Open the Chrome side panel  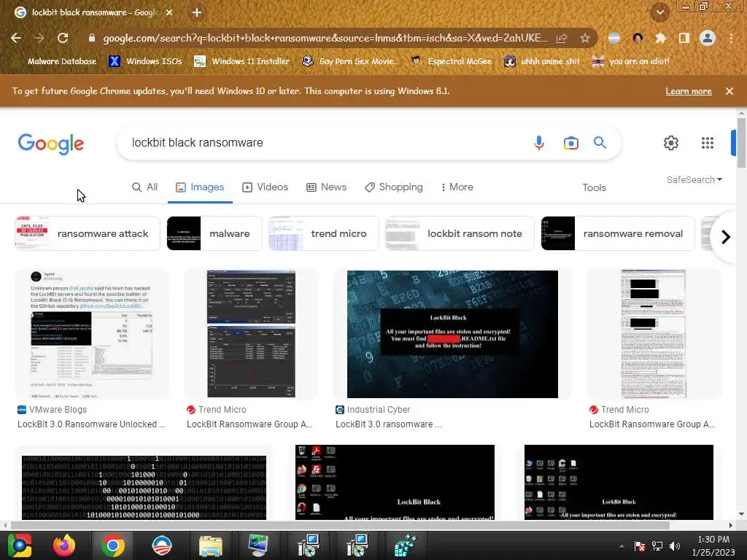684,38
